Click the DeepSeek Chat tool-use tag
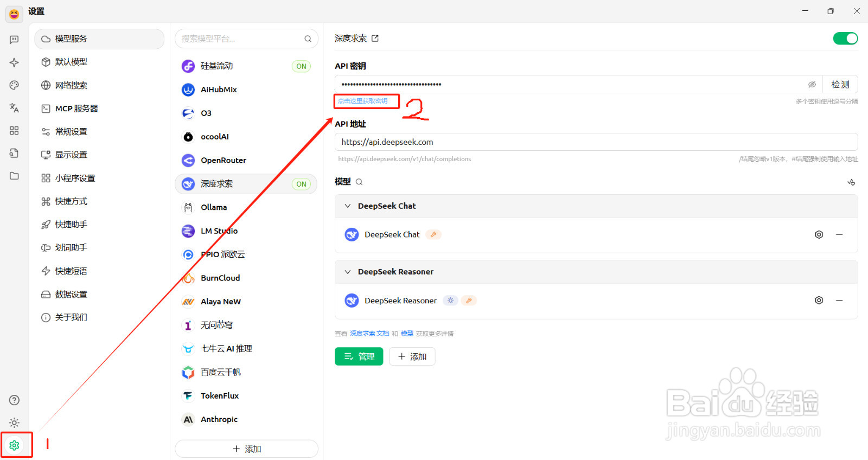The image size is (868, 460). coord(433,235)
